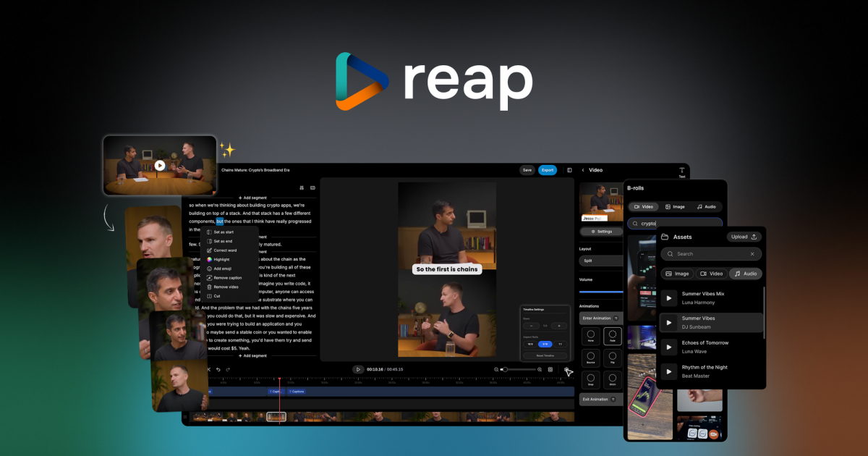Screen dimensions: 868x456
Task: Choose the Bounce animation option
Action: [591, 358]
